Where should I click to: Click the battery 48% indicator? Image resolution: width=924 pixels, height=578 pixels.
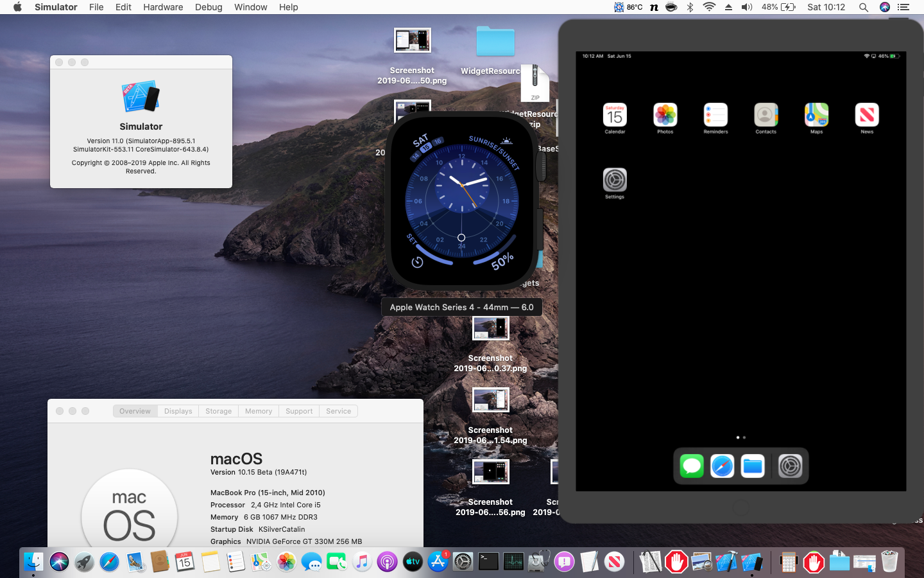pos(778,7)
